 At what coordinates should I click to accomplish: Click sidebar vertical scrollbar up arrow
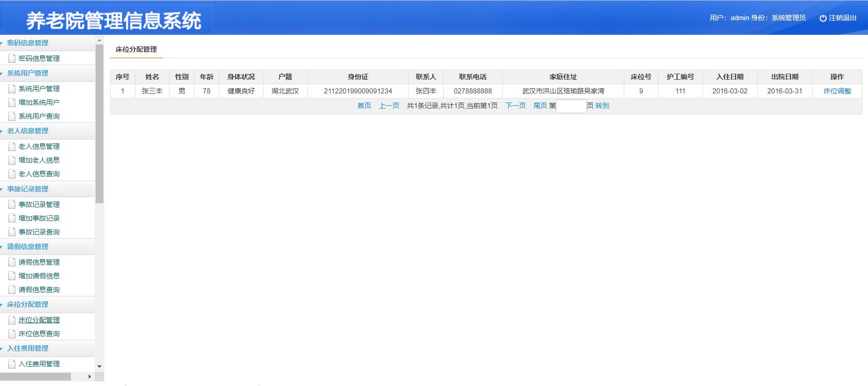coord(99,40)
